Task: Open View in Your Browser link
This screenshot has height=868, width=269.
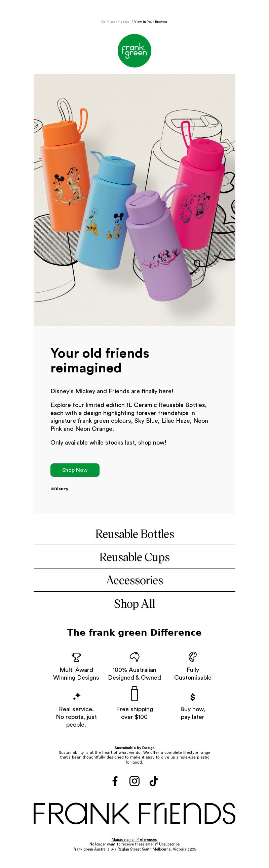Action: pyautogui.click(x=151, y=21)
